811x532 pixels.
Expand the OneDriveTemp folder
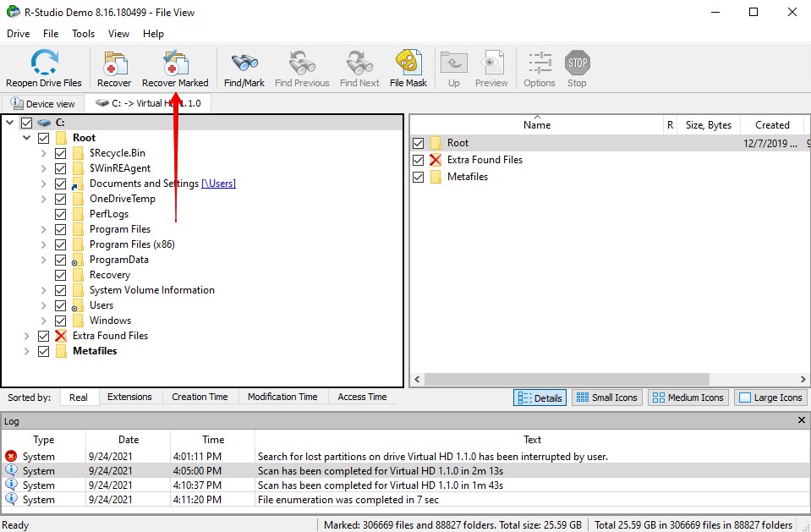point(44,199)
